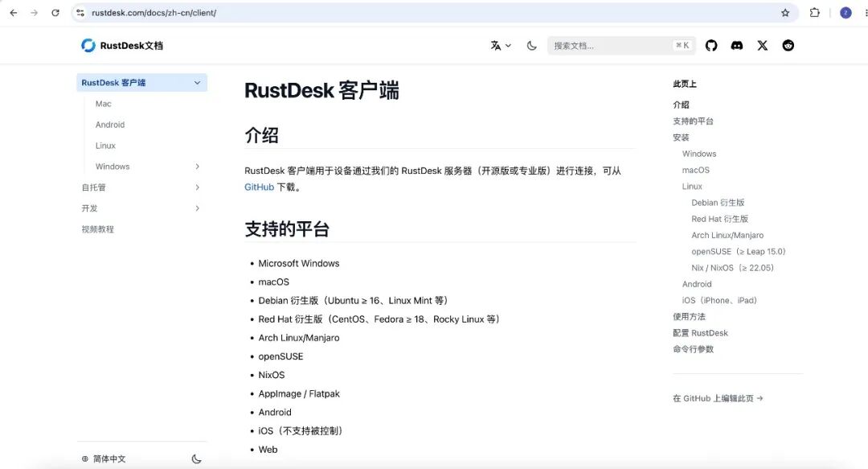Screen dimensions: 868x469
Task: Open the X (Twitter) icon in header
Action: (762, 46)
